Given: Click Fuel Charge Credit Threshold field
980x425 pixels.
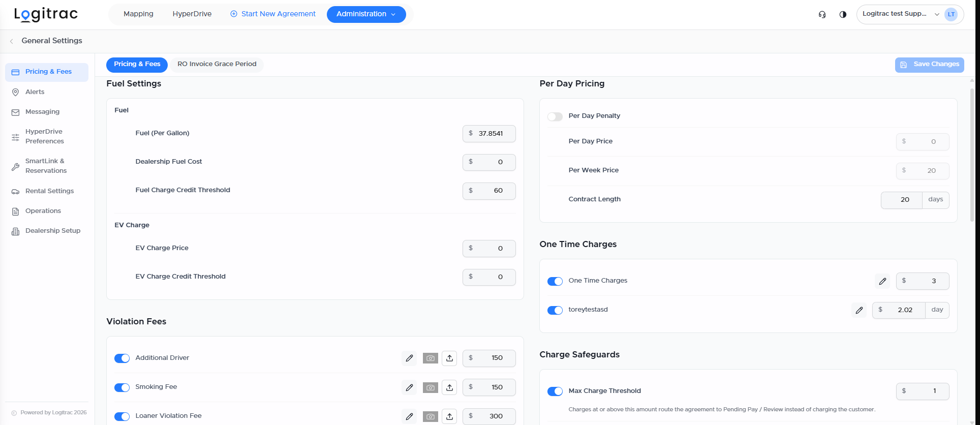Looking at the screenshot, I should click(489, 191).
